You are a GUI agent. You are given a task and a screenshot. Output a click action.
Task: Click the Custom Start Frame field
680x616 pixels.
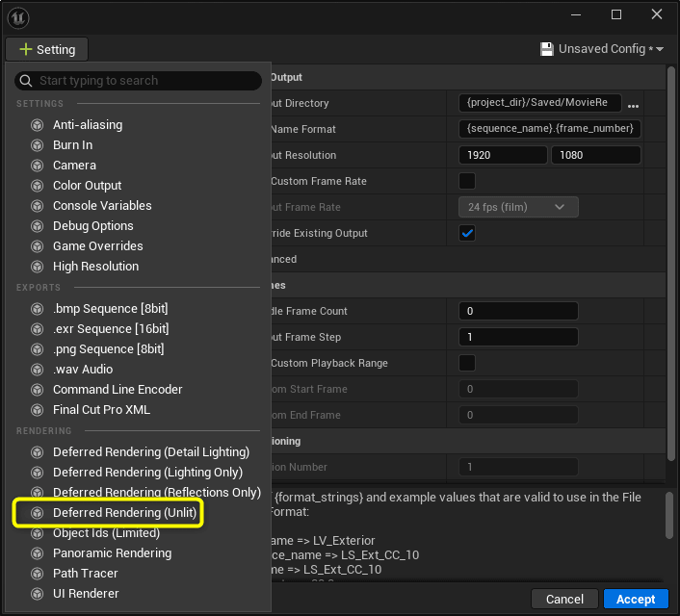pos(518,389)
